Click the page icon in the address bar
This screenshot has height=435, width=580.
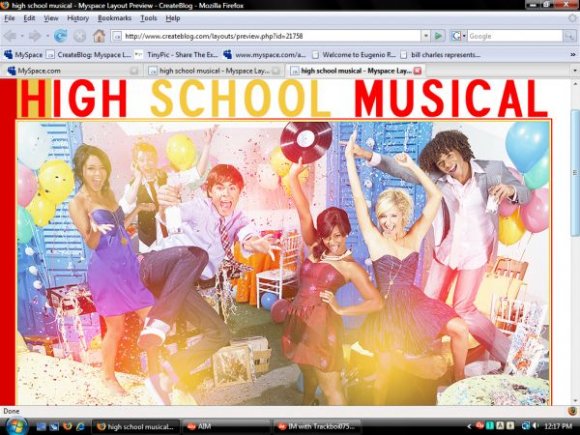click(x=117, y=36)
